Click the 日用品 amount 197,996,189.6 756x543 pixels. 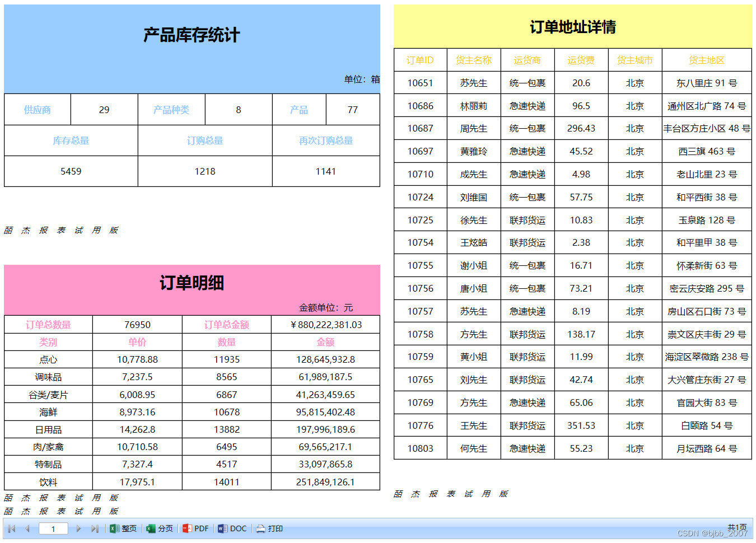pos(326,429)
